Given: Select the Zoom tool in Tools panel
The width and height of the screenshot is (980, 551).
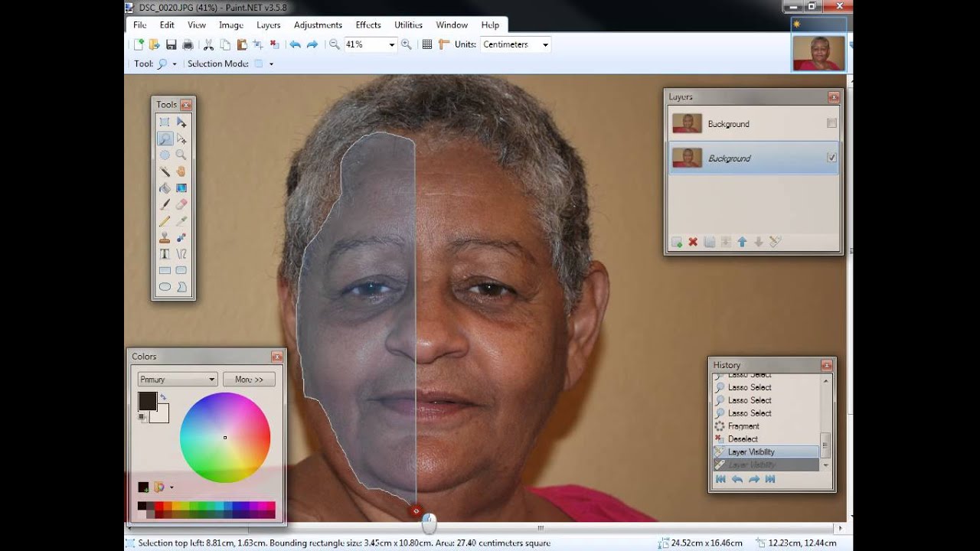Looking at the screenshot, I should pyautogui.click(x=181, y=155).
